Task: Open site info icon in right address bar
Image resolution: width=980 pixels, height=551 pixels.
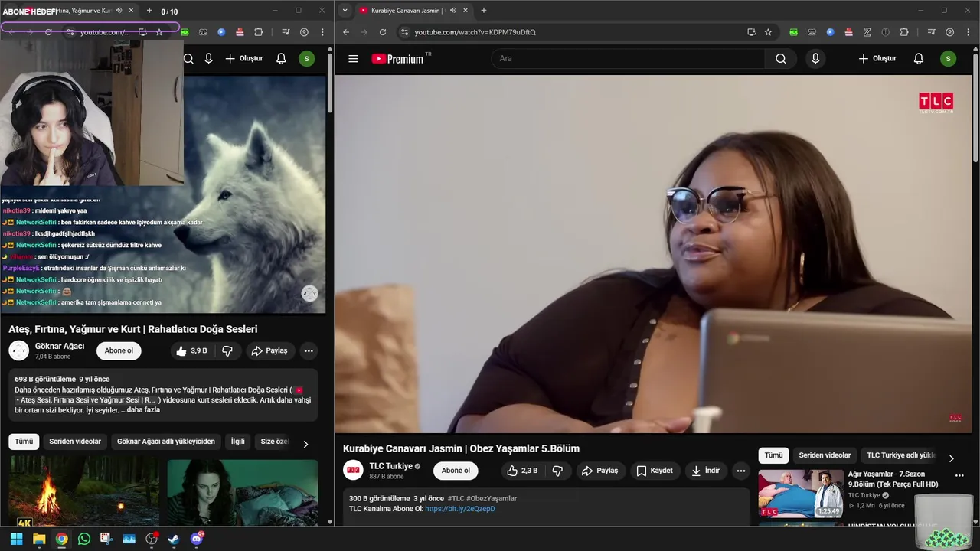Action: [404, 32]
